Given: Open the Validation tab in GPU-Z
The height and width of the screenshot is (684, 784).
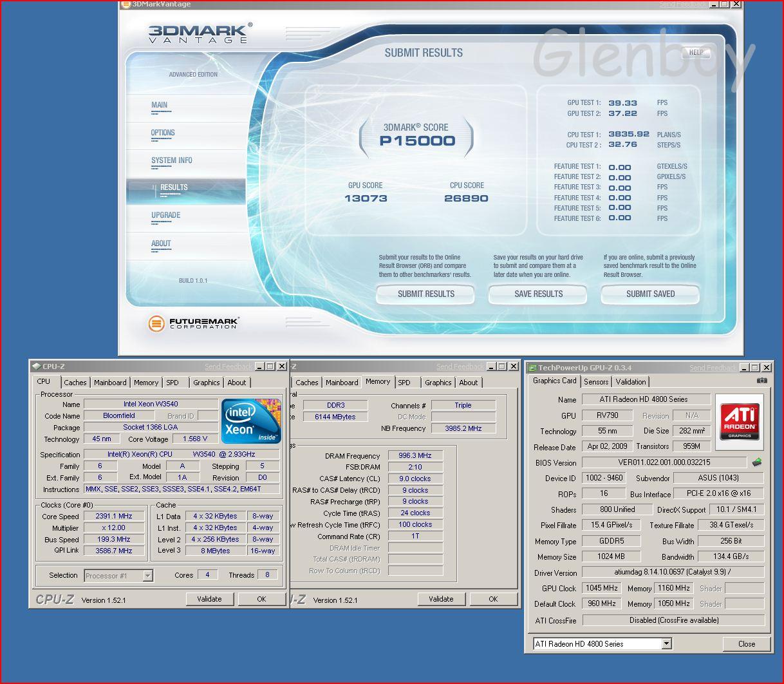Looking at the screenshot, I should [x=631, y=381].
